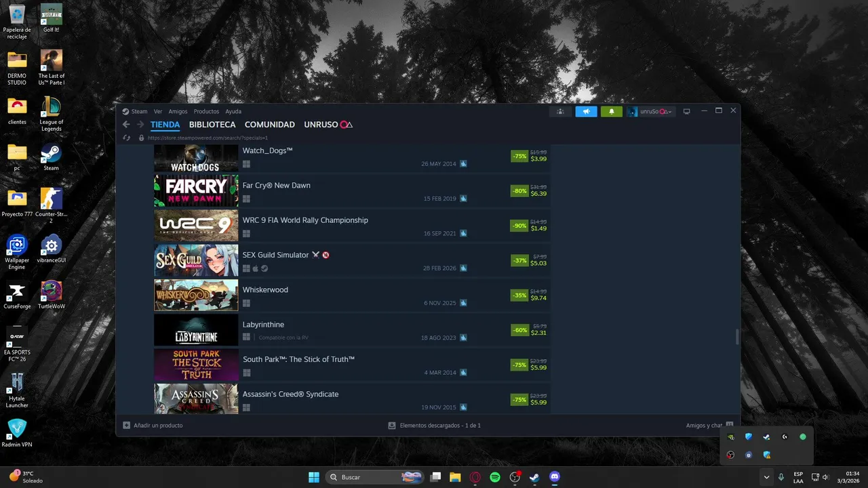Open the CurseForge desktop shortcut
868x488 pixels.
click(x=17, y=296)
